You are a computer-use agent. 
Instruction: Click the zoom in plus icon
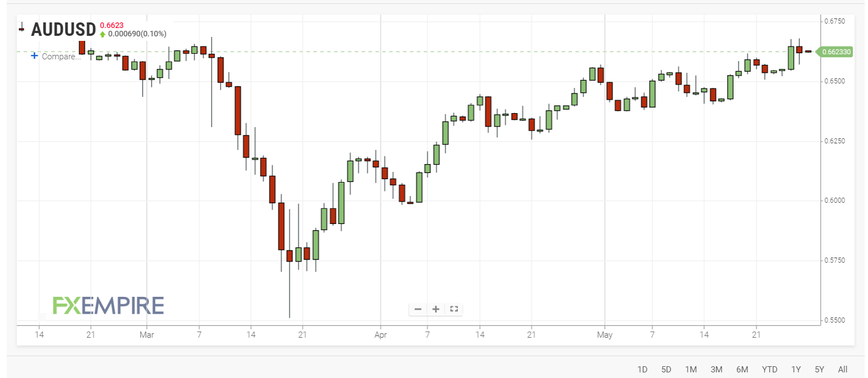(x=435, y=309)
